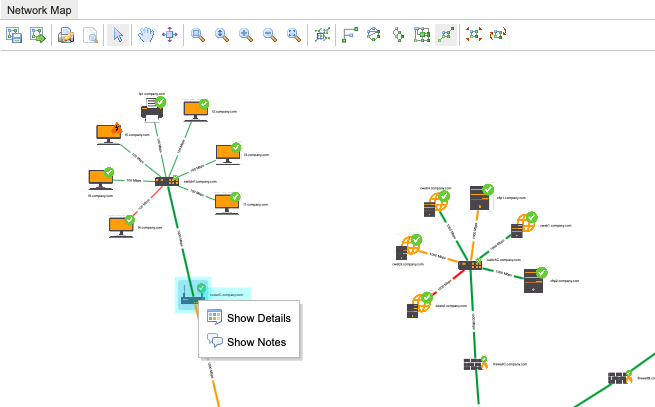This screenshot has height=407, width=655.
Task: Click the interactive zoom magnifier with arrows
Action: coord(222,35)
